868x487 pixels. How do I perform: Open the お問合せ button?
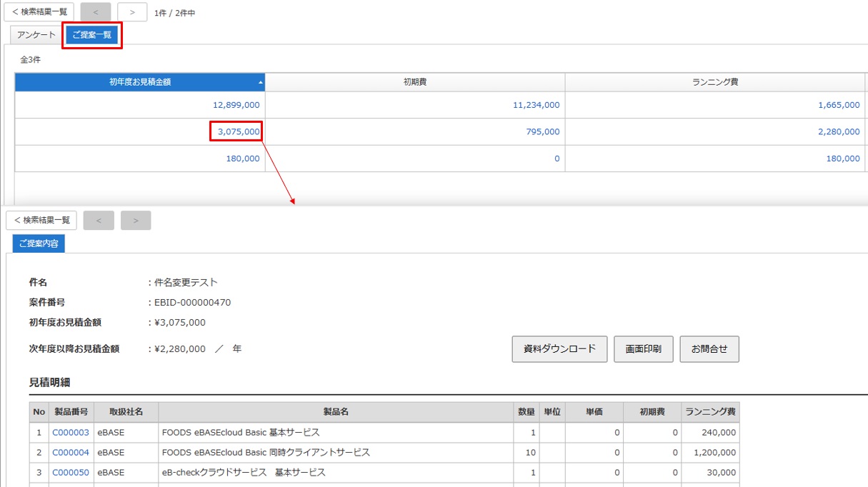709,349
